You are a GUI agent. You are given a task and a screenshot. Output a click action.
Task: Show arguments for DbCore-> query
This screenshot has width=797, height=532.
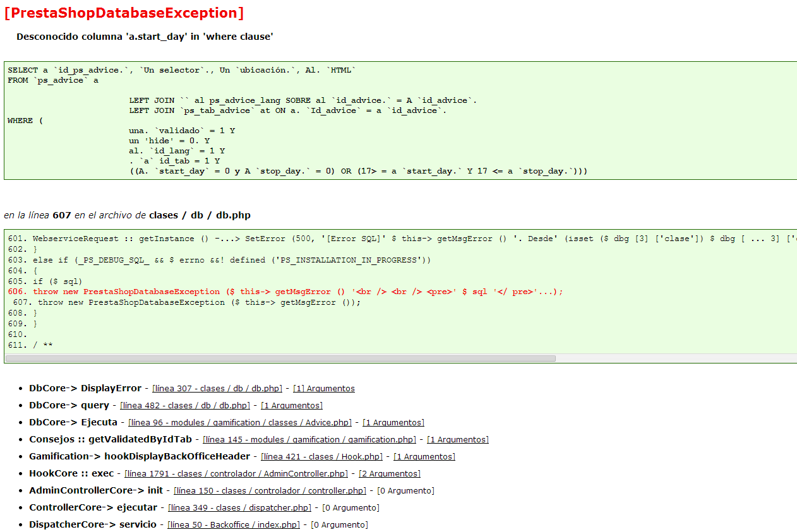click(x=291, y=406)
